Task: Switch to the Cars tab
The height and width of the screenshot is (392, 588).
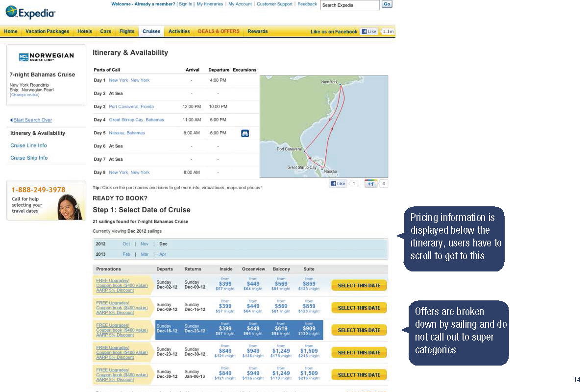Action: coord(106,31)
